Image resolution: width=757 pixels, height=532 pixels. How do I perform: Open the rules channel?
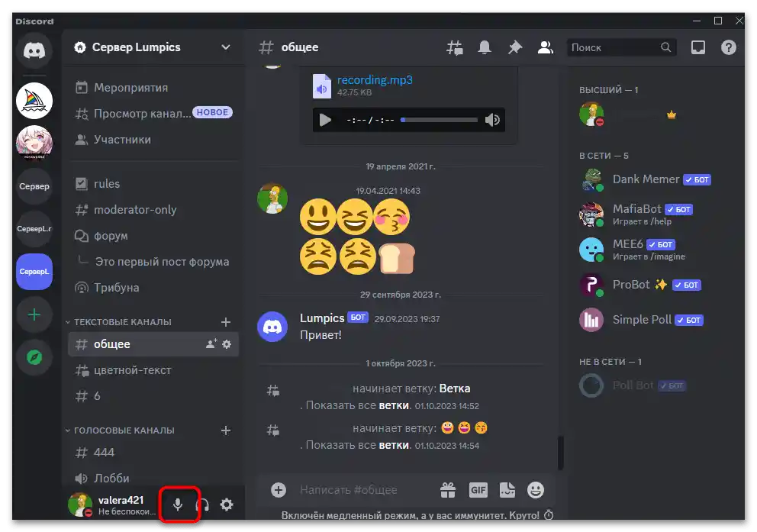pyautogui.click(x=153, y=184)
